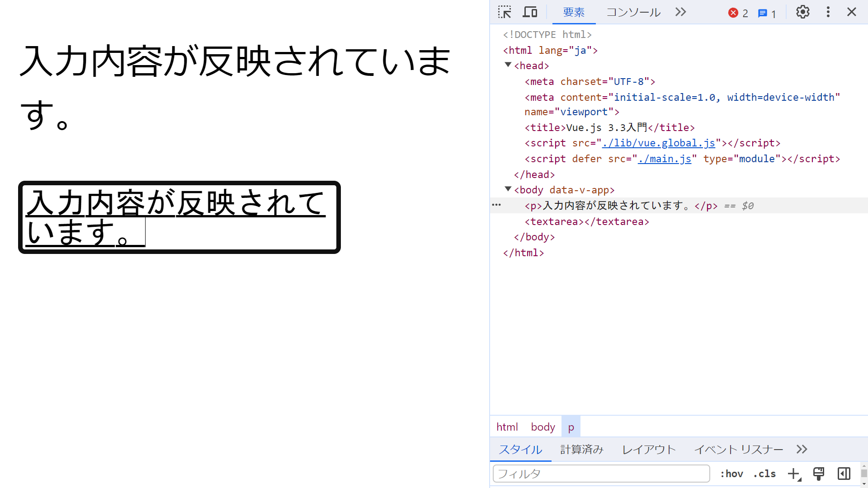Open the ./lib/vue.global.js link
Screen dimensions: 868x488
[x=658, y=143]
